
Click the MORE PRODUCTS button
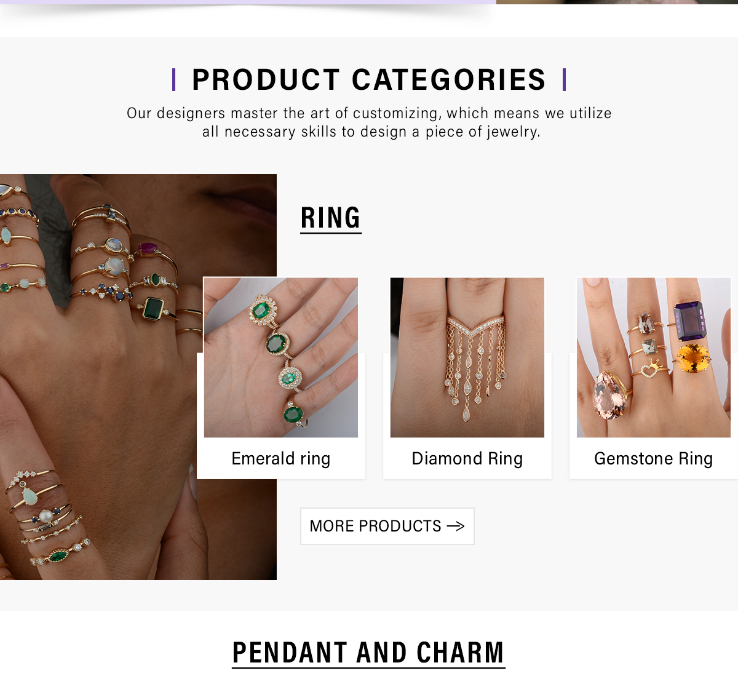(387, 526)
